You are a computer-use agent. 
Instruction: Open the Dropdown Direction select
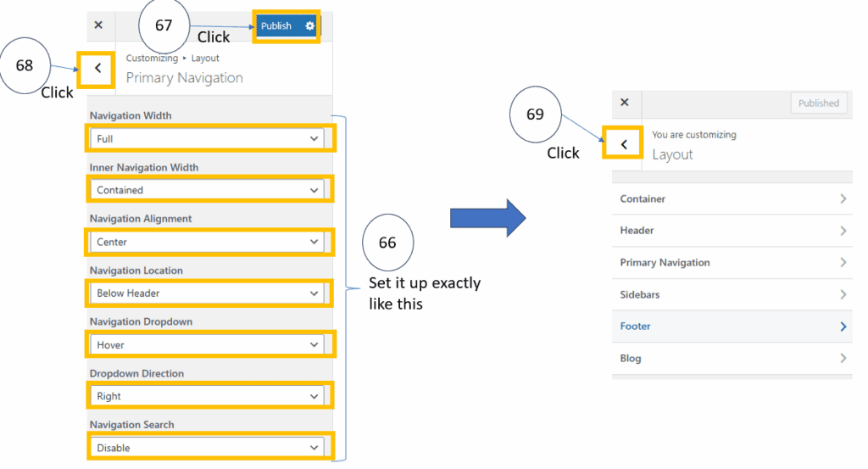pos(207,396)
